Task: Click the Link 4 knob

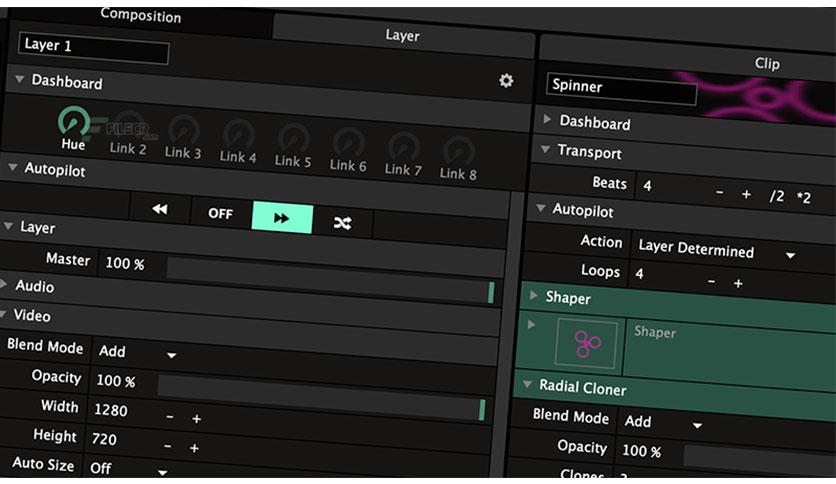Action: click(239, 134)
